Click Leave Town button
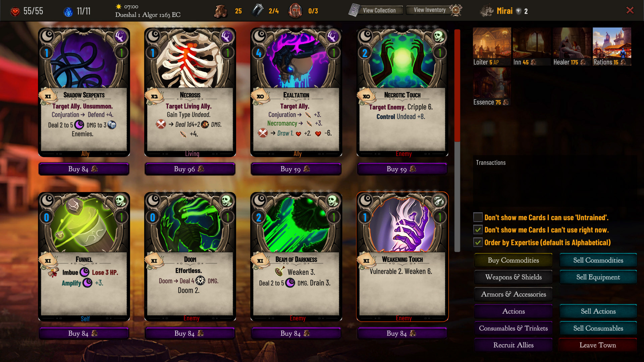This screenshot has height=362, width=644. tap(598, 345)
